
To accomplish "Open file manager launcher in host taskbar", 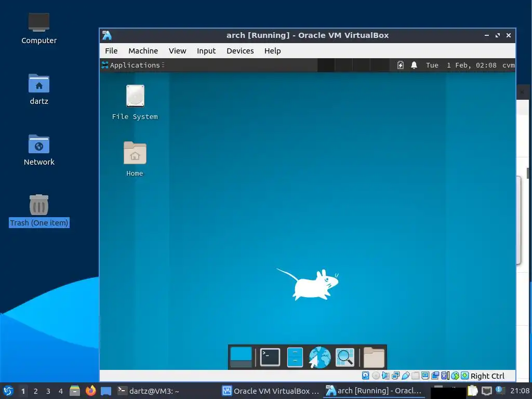I will (x=75, y=391).
